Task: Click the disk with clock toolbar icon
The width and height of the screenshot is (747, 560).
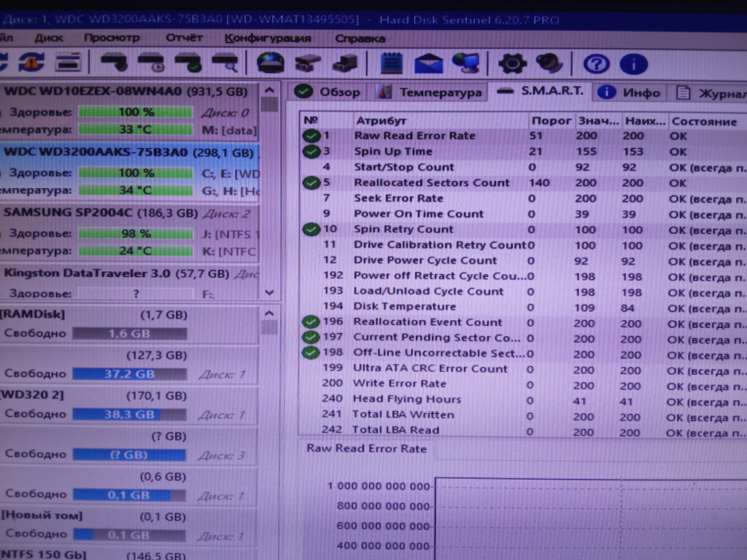Action: tap(151, 63)
